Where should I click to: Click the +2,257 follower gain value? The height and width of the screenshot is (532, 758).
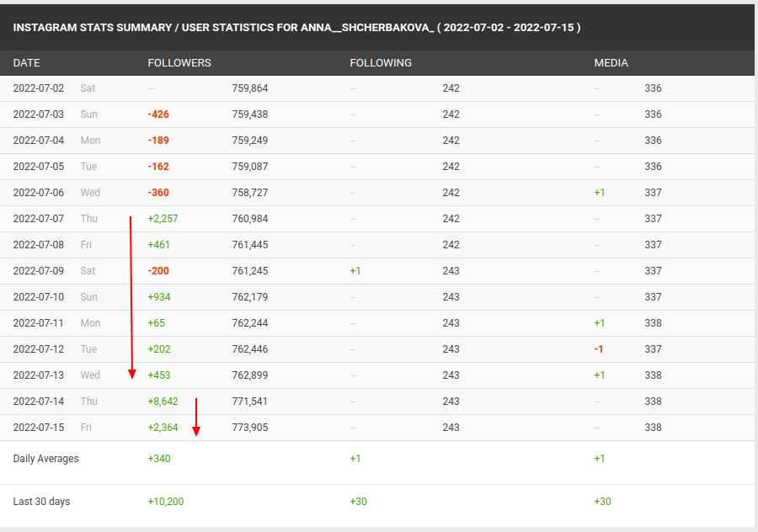point(163,219)
